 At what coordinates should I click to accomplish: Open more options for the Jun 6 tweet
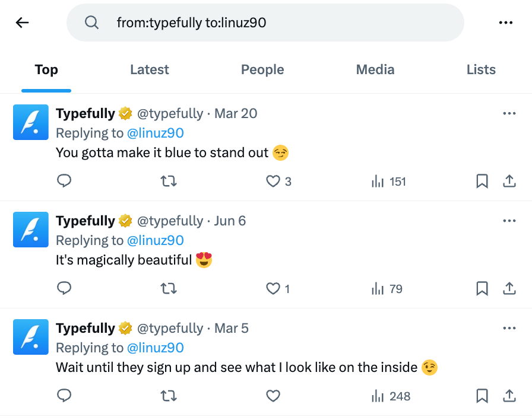[509, 220]
